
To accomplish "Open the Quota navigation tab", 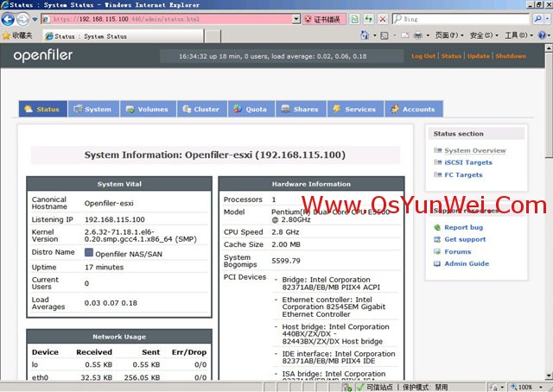I will pos(251,109).
